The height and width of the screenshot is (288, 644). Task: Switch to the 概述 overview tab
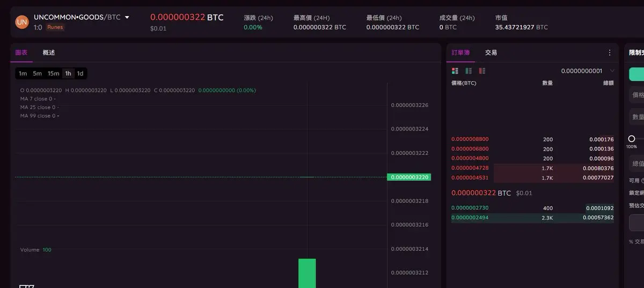click(49, 53)
